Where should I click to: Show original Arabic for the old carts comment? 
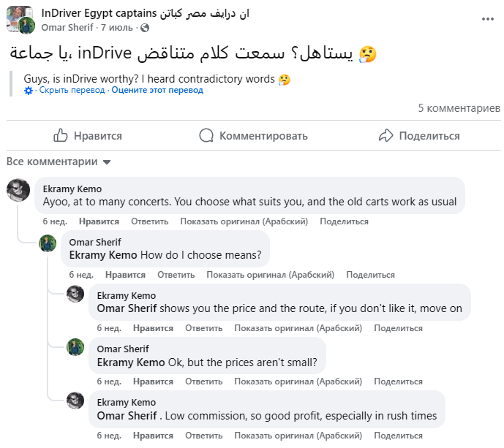tap(244, 221)
